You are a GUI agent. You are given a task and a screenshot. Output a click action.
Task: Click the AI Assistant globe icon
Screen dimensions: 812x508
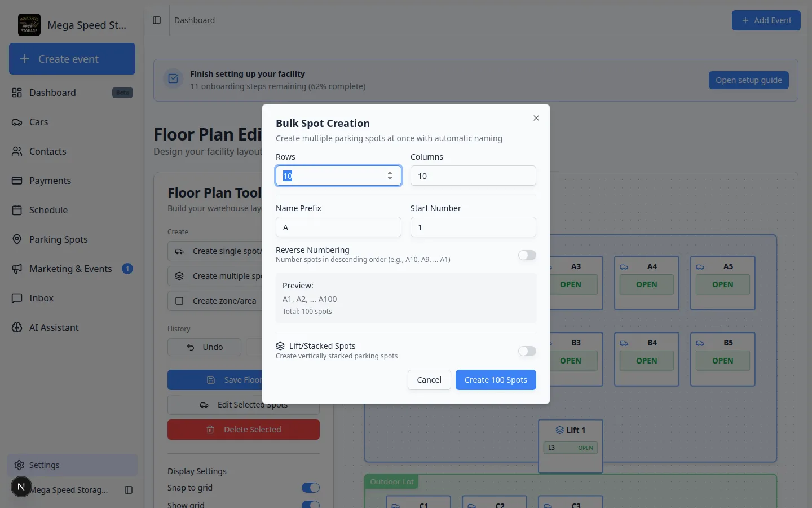point(17,327)
